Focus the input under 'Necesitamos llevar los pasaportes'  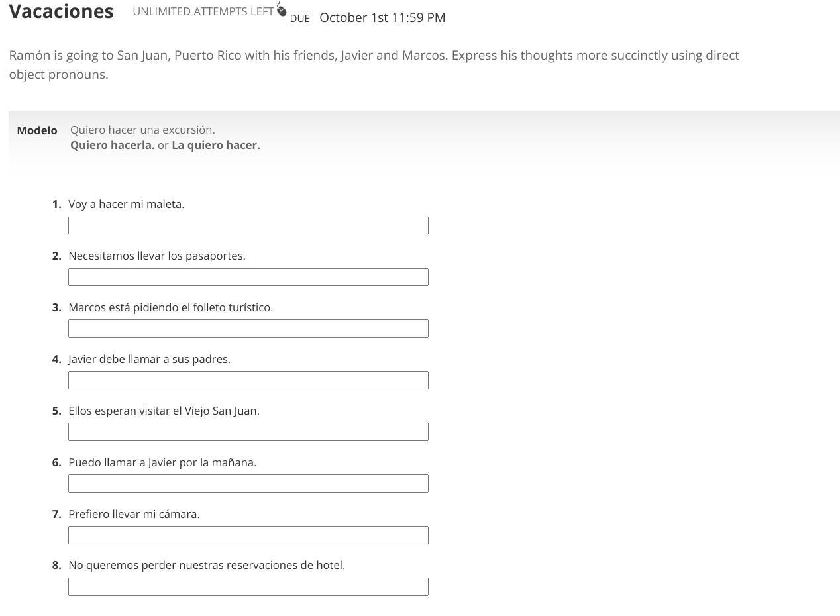point(248,277)
